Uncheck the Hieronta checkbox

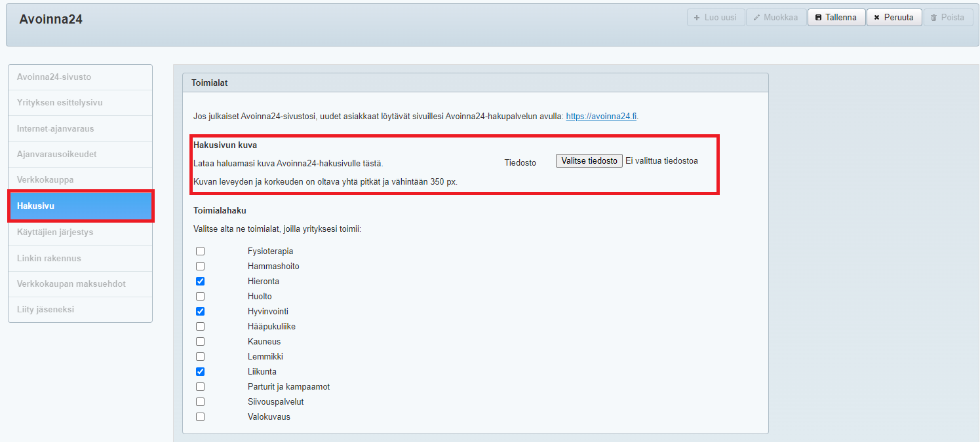201,282
